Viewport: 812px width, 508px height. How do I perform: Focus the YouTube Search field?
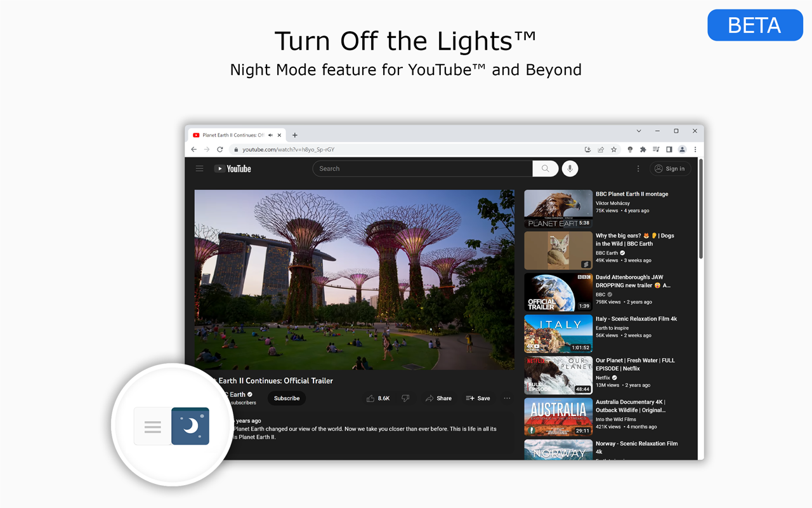tap(422, 169)
